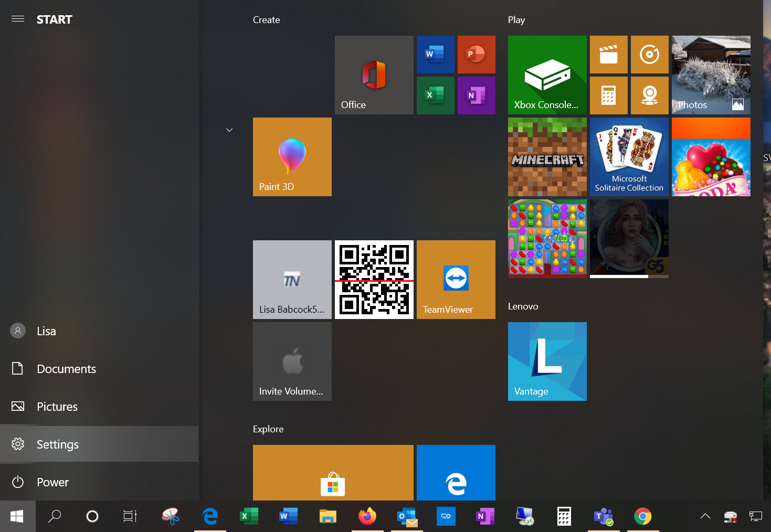This screenshot has width=771, height=532.
Task: Launch Word from the Create tile group
Action: tap(435, 55)
